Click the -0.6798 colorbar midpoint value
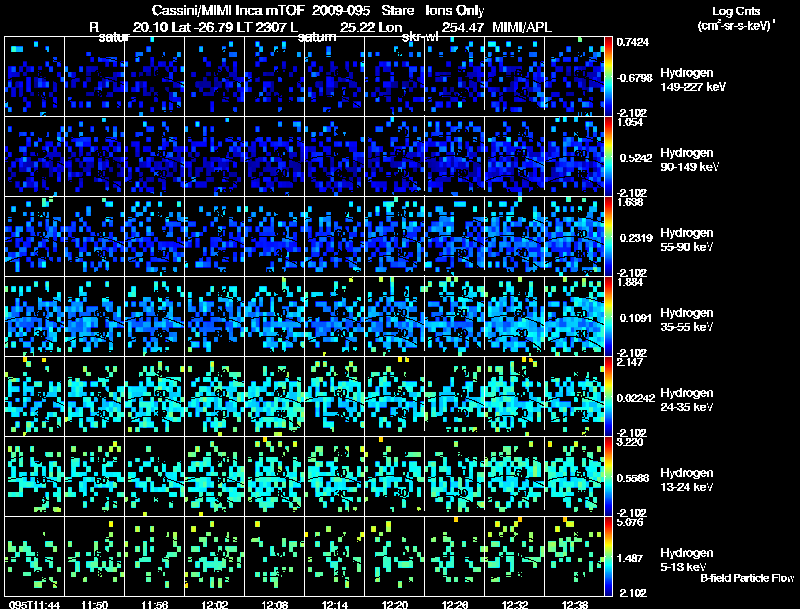Viewport: 800px width, 609px height. [x=634, y=78]
